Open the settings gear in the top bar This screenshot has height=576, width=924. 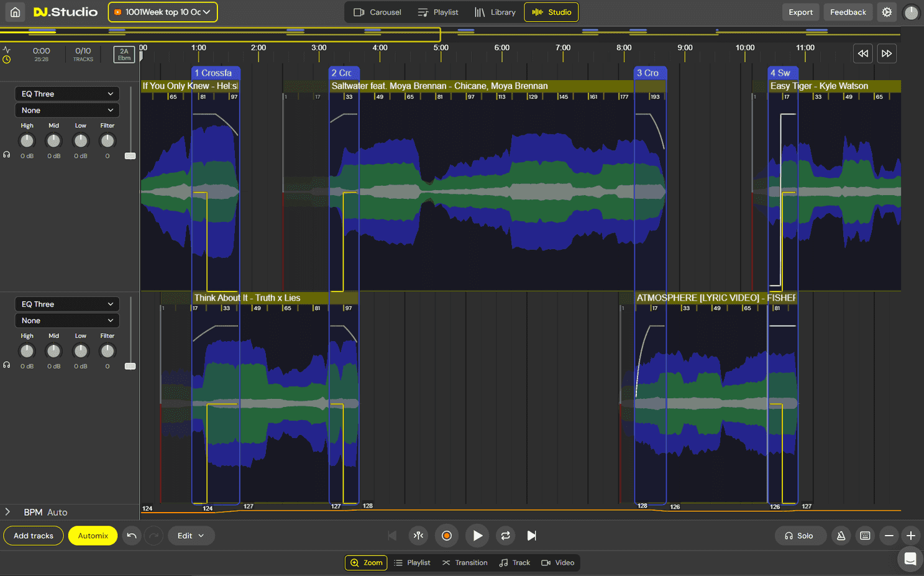point(887,12)
